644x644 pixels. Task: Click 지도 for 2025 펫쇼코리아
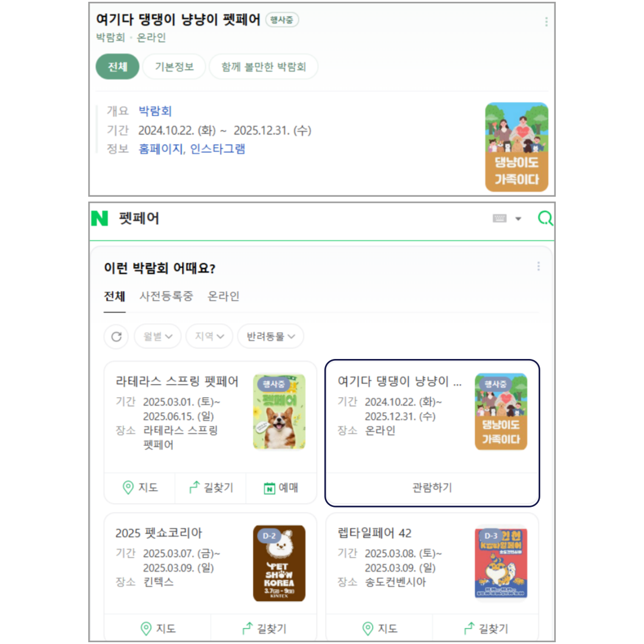click(157, 628)
